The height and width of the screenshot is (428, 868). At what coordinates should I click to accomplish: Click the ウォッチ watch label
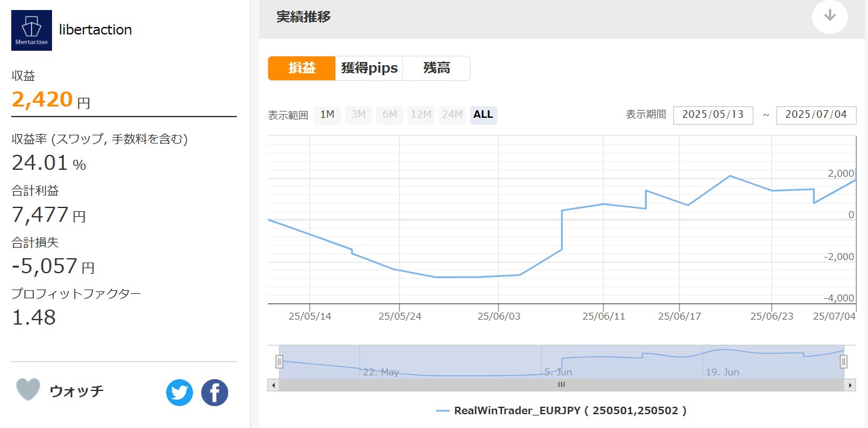tap(76, 392)
